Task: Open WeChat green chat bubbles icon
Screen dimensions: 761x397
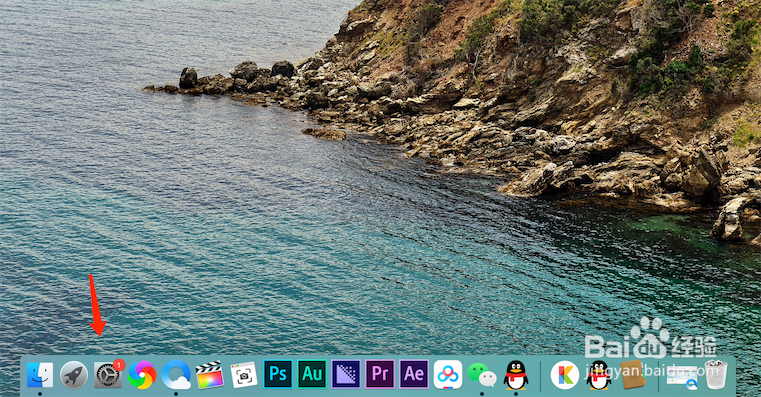Action: (482, 375)
